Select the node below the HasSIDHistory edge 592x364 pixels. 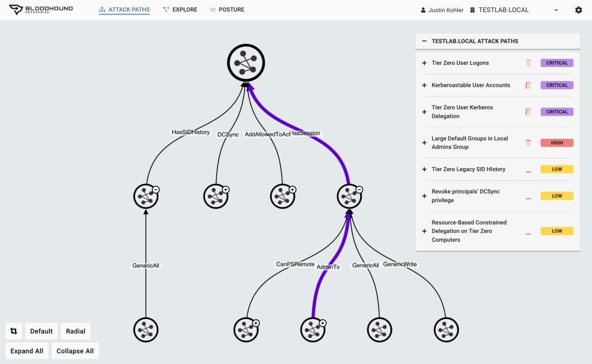tap(146, 196)
